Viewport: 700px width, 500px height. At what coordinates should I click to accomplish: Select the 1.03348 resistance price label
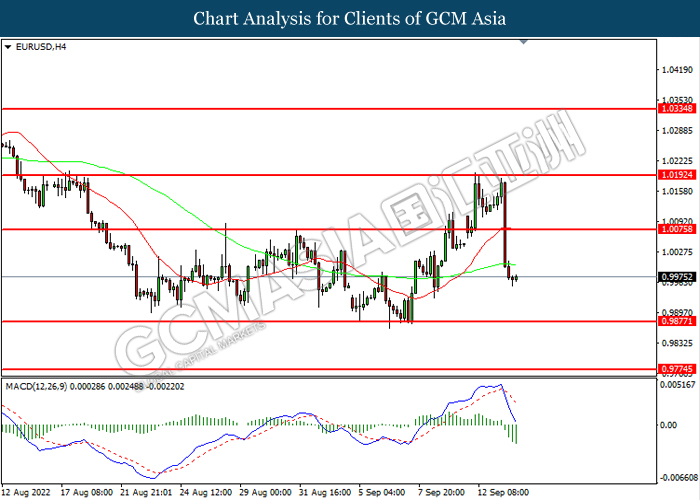pyautogui.click(x=677, y=108)
